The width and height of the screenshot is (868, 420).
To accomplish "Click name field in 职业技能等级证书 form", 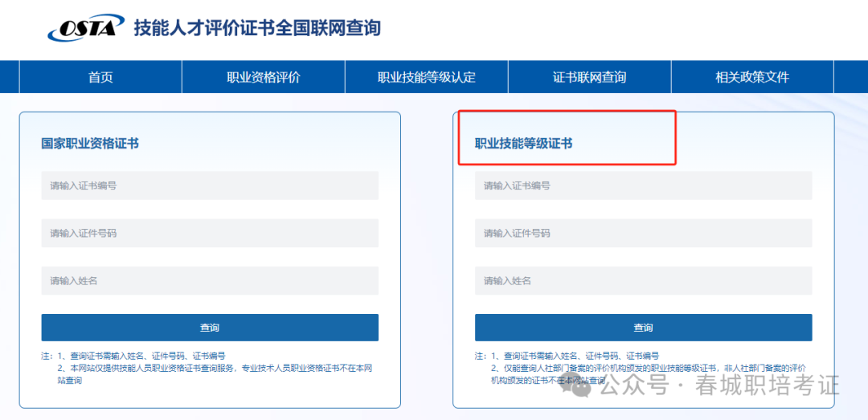I will [x=643, y=280].
